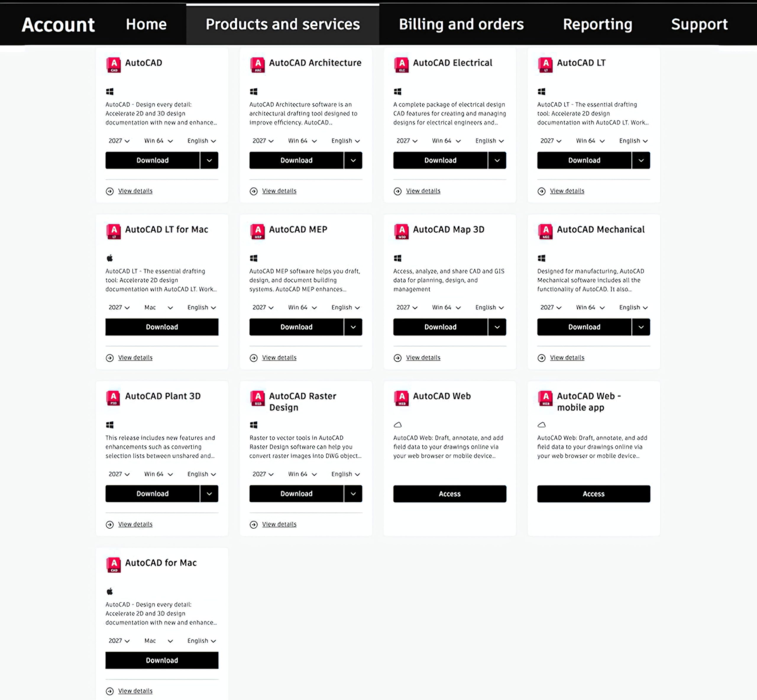View details for AutoCAD for Mac
Image resolution: width=757 pixels, height=700 pixels.
135,691
